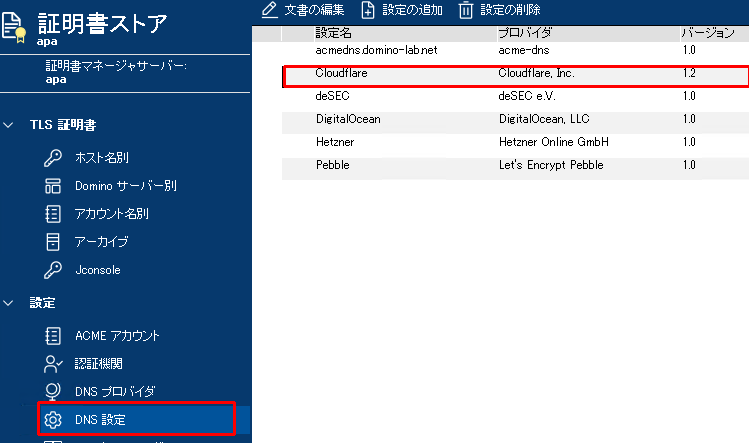The width and height of the screenshot is (749, 443).
Task: Open the 認証機関 settings
Action: [98, 364]
